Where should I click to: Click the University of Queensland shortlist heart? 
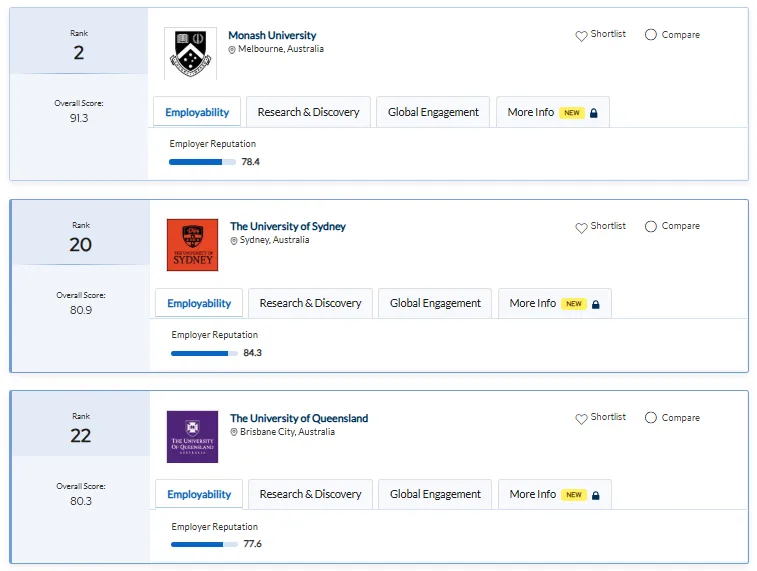[x=581, y=418]
